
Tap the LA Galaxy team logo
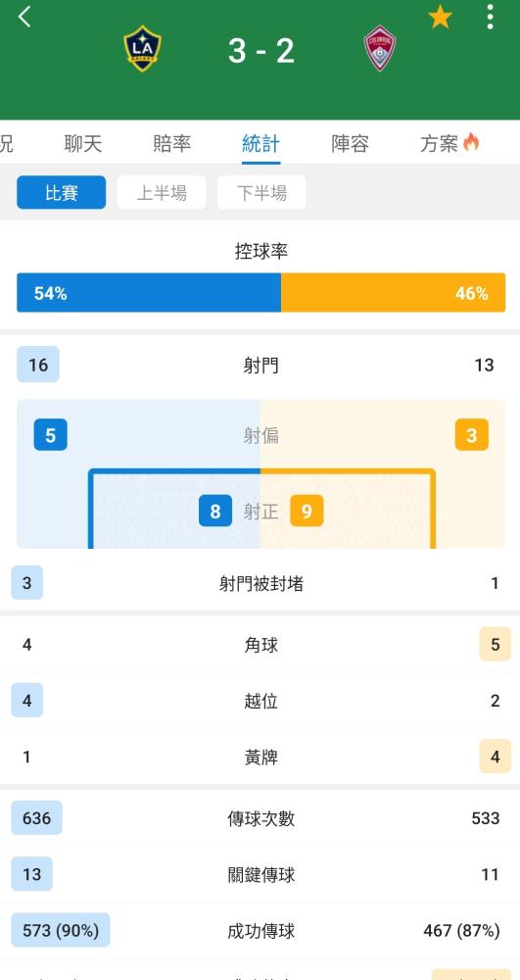click(x=142, y=48)
